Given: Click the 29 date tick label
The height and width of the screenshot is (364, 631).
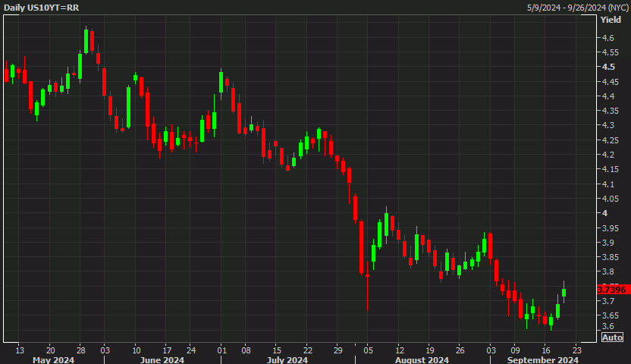Looking at the screenshot, I should [x=338, y=350].
